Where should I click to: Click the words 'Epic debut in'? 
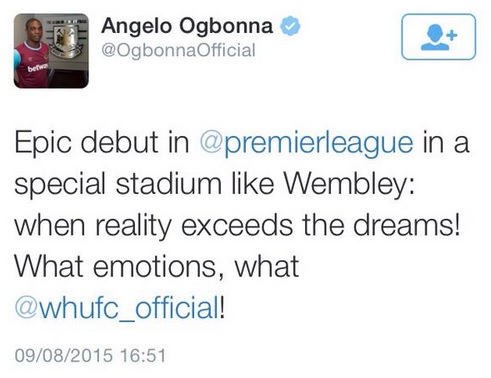(102, 143)
